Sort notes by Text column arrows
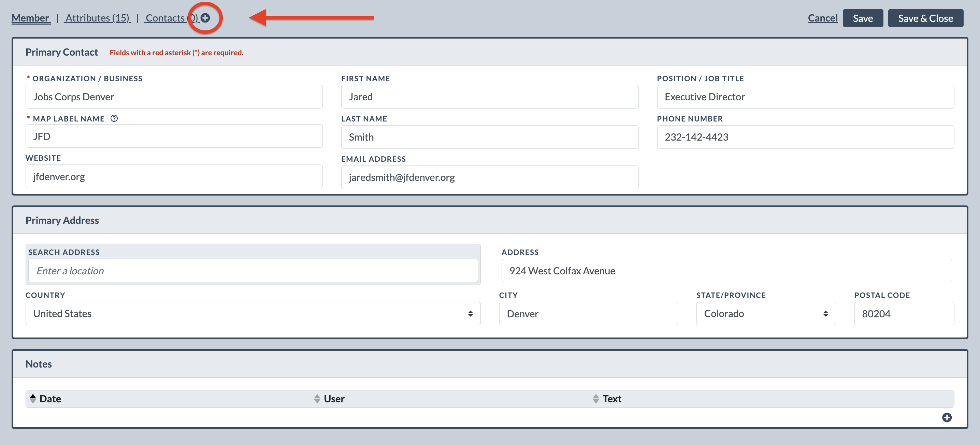The height and width of the screenshot is (445, 980). pyautogui.click(x=596, y=399)
